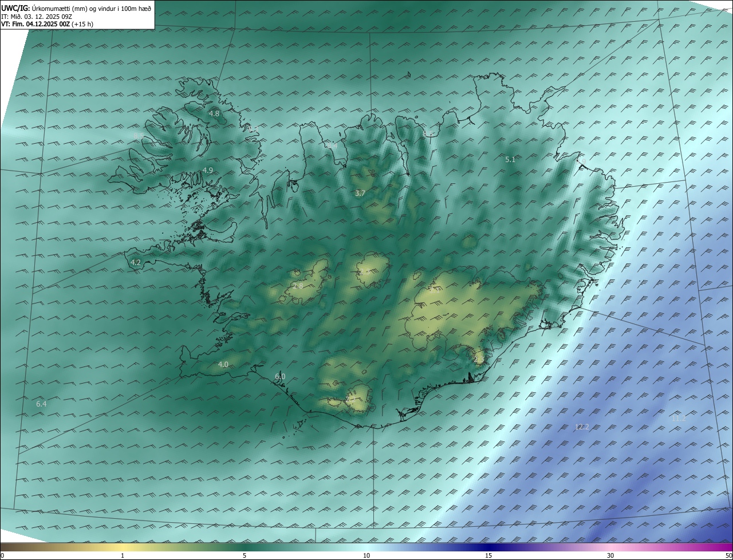Click the 'IT: Mið. 03. 12. 2025 09Z' line
Screen dimensions: 733x560
click(37, 16)
